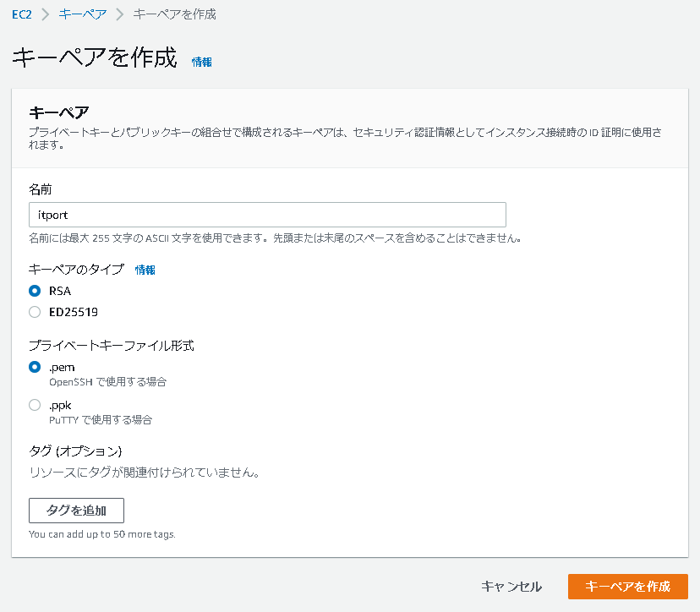
Task: Click the タグを追加 button
Action: [x=76, y=511]
